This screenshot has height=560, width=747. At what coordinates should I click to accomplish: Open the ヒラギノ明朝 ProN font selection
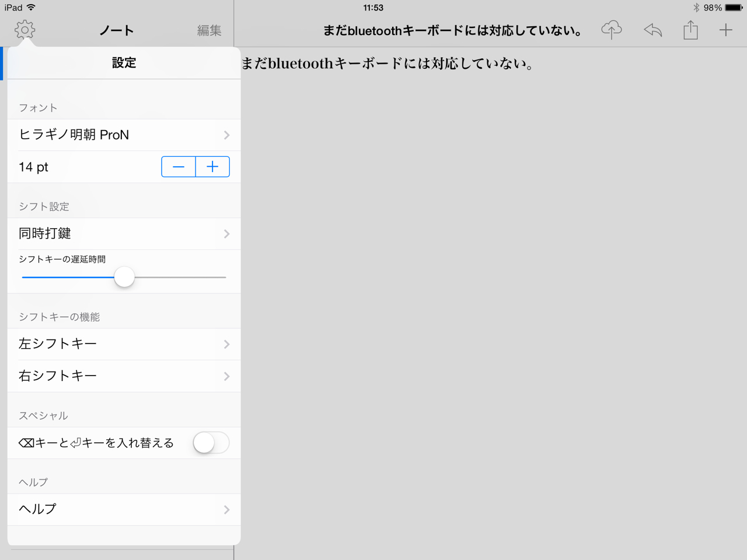[124, 135]
